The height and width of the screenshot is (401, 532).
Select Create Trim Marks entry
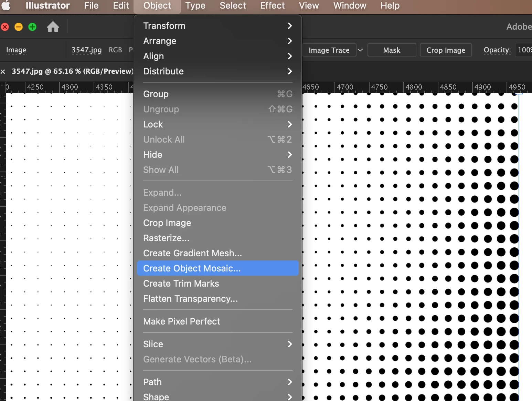click(x=218, y=284)
